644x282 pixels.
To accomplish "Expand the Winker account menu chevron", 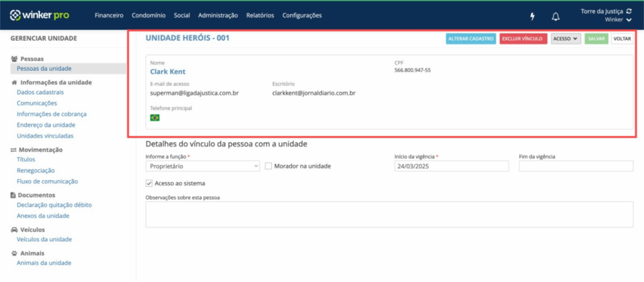I will (629, 19).
